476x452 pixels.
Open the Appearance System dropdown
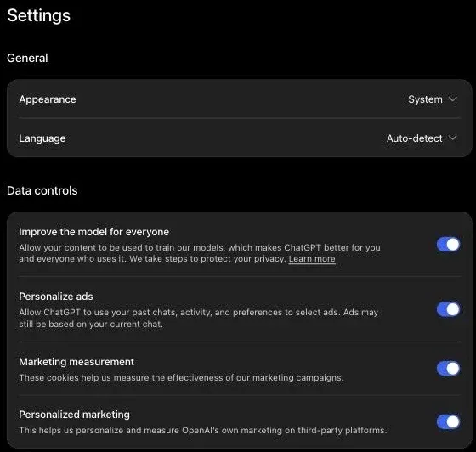point(433,99)
